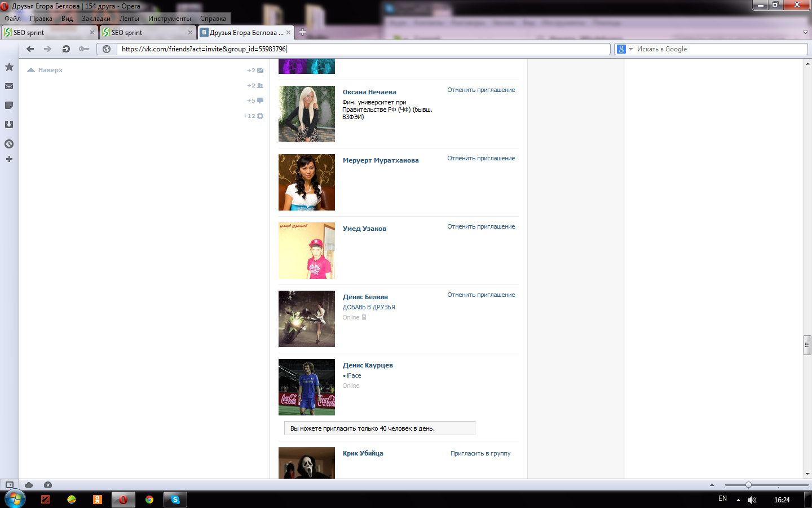Open the volume speaker tray icon
Image resolution: width=812 pixels, height=508 pixels.
[x=752, y=500]
